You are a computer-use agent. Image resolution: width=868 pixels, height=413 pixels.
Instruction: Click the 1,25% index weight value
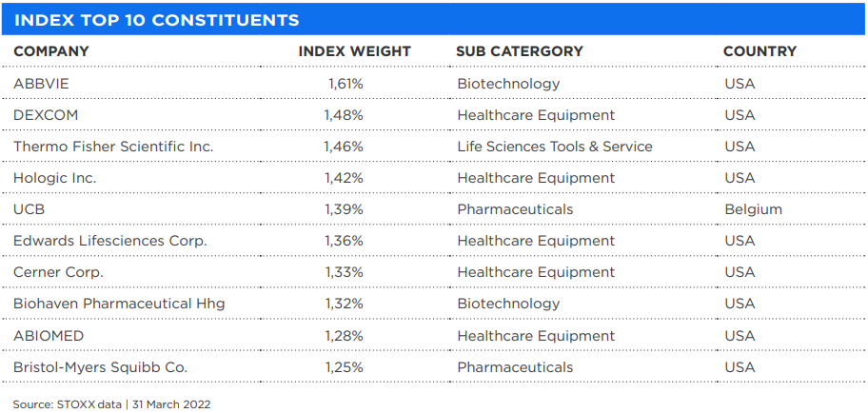(x=344, y=367)
